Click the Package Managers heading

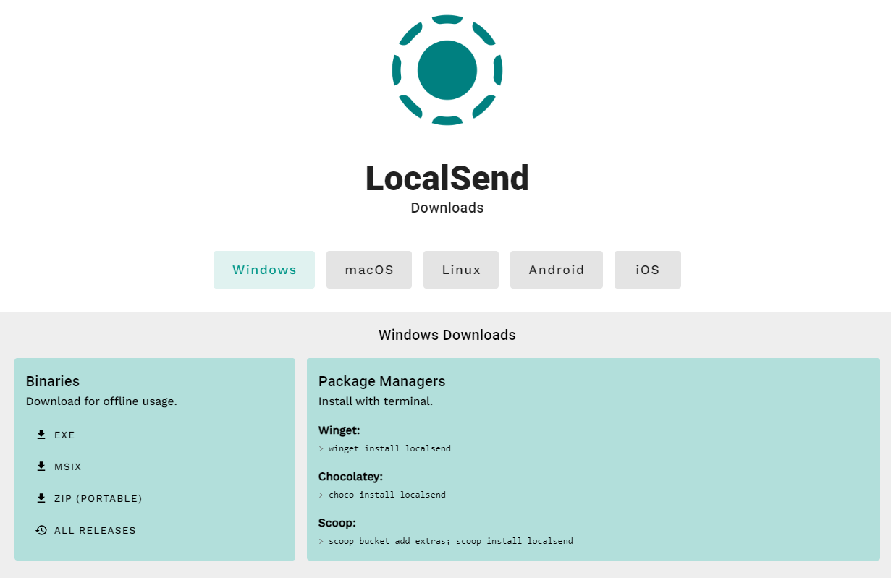tap(382, 381)
